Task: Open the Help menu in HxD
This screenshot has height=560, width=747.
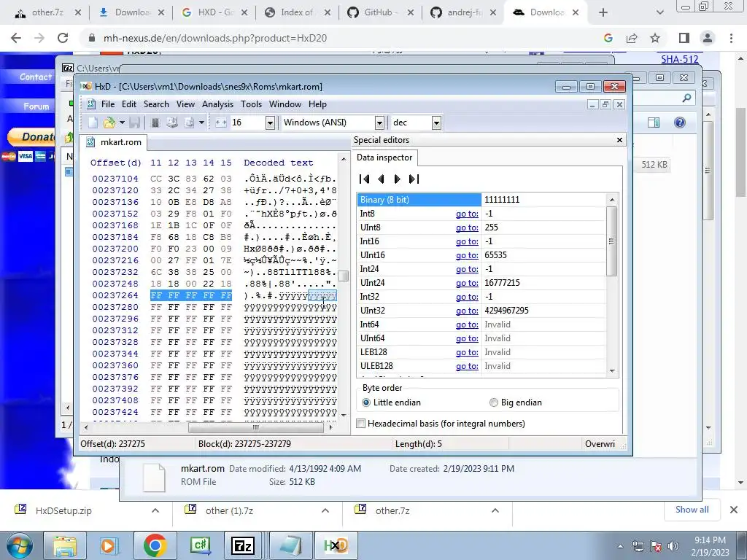Action: pyautogui.click(x=318, y=104)
